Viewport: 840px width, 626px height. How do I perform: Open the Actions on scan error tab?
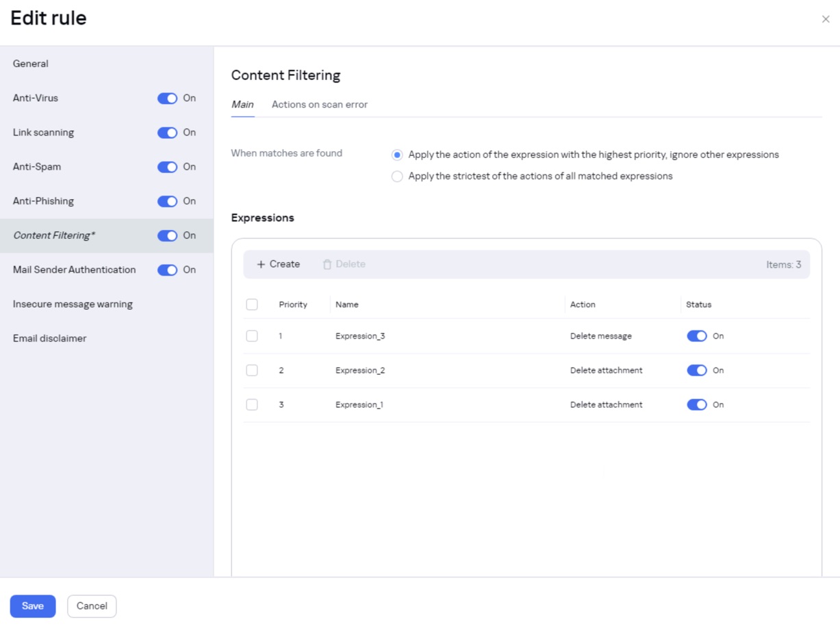[x=320, y=105]
